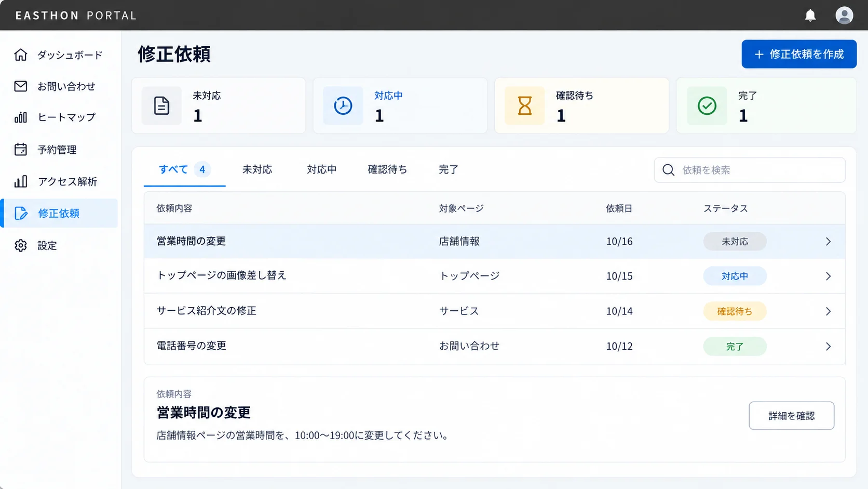Click the 設定 gear icon
This screenshot has height=489, width=868.
[21, 245]
